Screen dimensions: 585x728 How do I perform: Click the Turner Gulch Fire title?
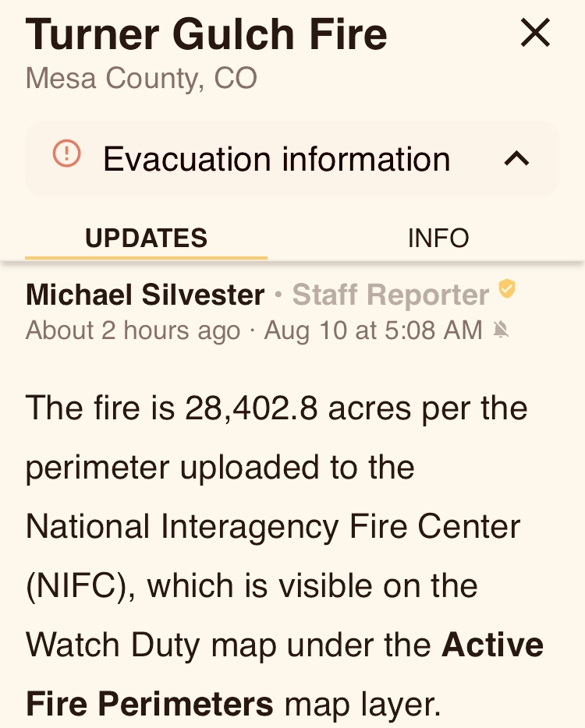[206, 34]
